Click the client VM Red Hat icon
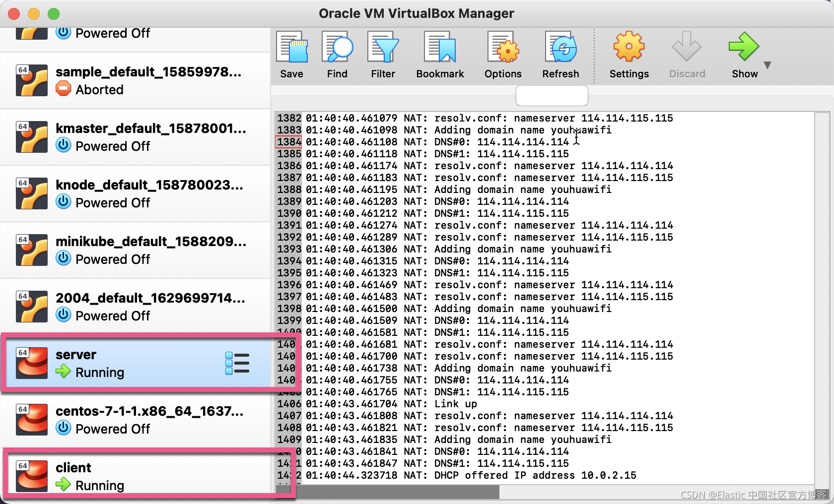 pyautogui.click(x=32, y=476)
